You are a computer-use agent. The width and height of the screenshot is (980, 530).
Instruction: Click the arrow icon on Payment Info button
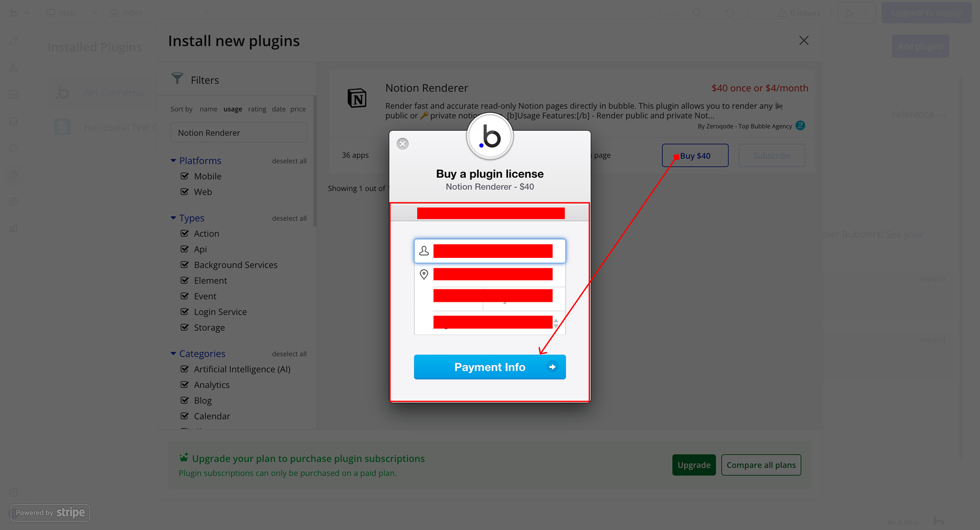click(x=552, y=367)
